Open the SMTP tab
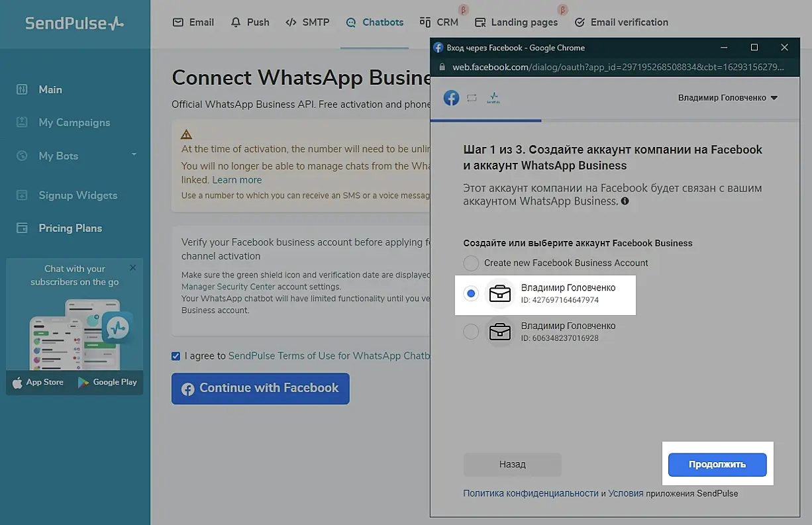812x525 pixels. coord(307,22)
